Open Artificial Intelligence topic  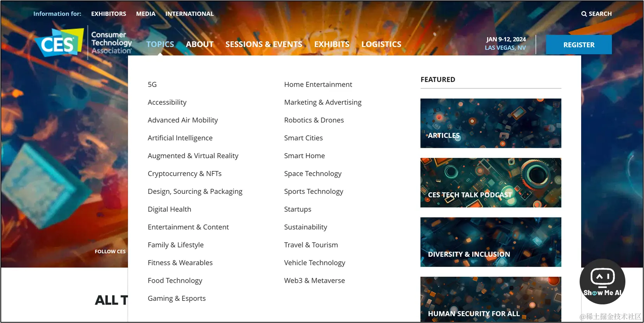[x=180, y=138]
